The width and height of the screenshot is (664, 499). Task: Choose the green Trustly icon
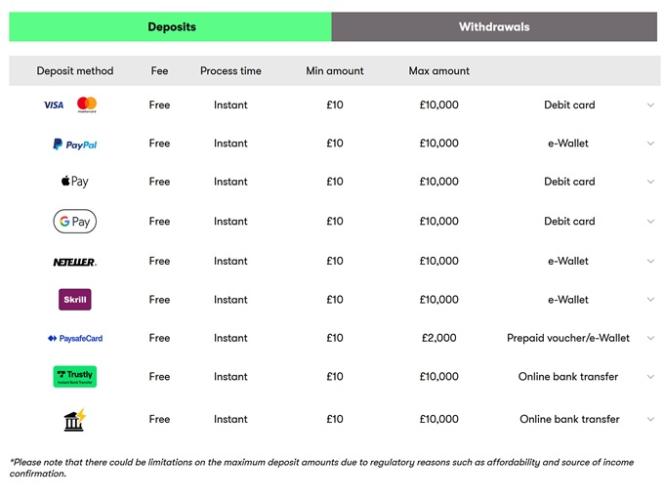[x=75, y=377]
